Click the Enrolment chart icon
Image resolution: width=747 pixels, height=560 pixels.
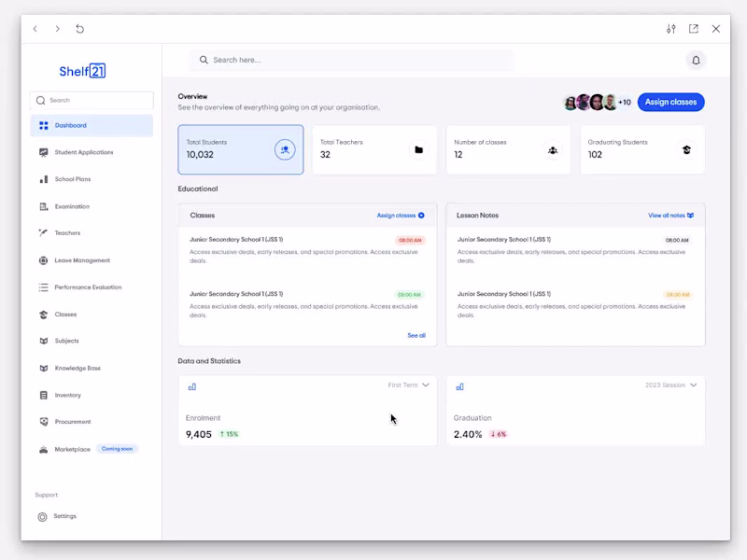tap(192, 386)
